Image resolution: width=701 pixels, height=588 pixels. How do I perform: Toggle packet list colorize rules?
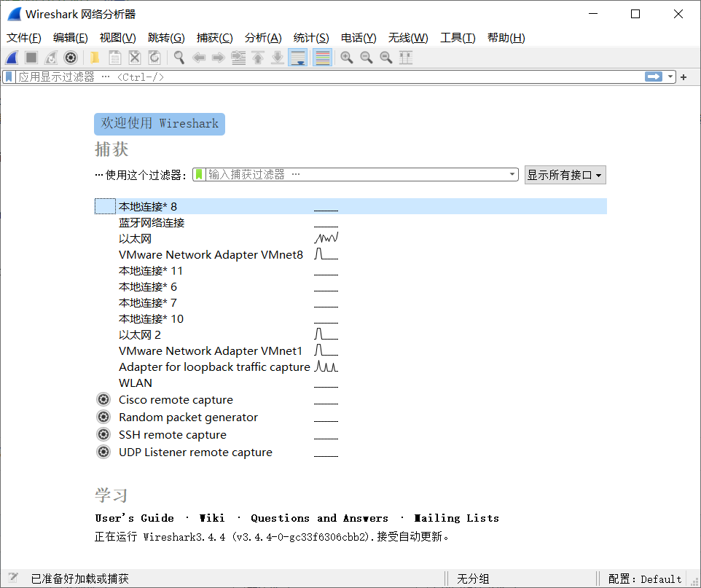pyautogui.click(x=322, y=58)
